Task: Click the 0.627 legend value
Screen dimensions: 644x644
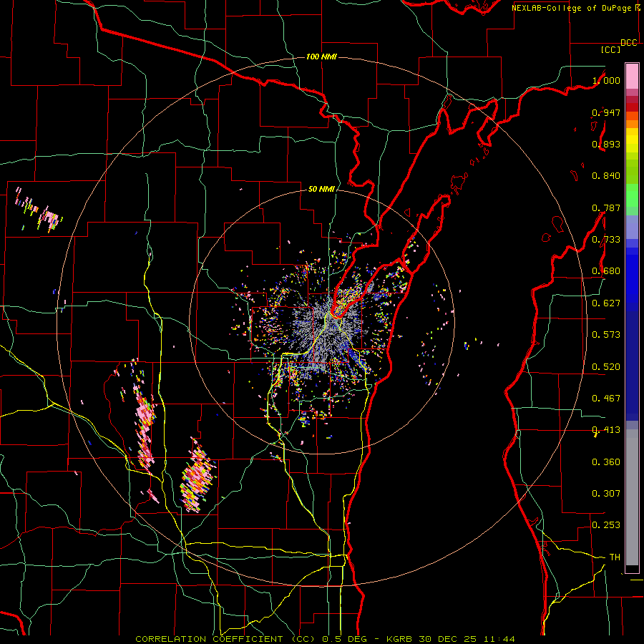Action: click(x=606, y=303)
